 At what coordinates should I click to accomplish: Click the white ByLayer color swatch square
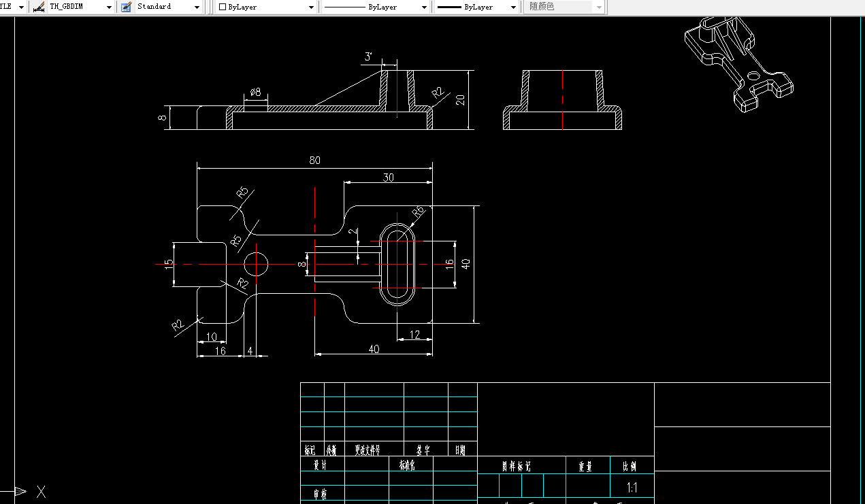coord(222,7)
